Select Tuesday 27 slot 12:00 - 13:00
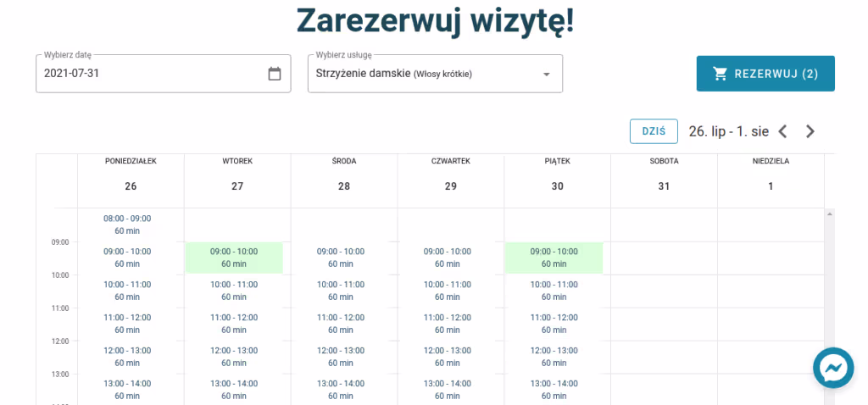 pyautogui.click(x=234, y=357)
